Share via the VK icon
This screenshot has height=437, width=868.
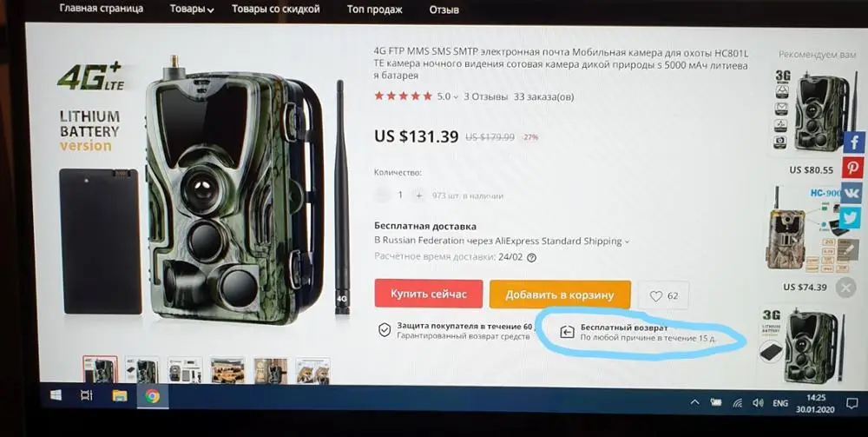[x=852, y=193]
